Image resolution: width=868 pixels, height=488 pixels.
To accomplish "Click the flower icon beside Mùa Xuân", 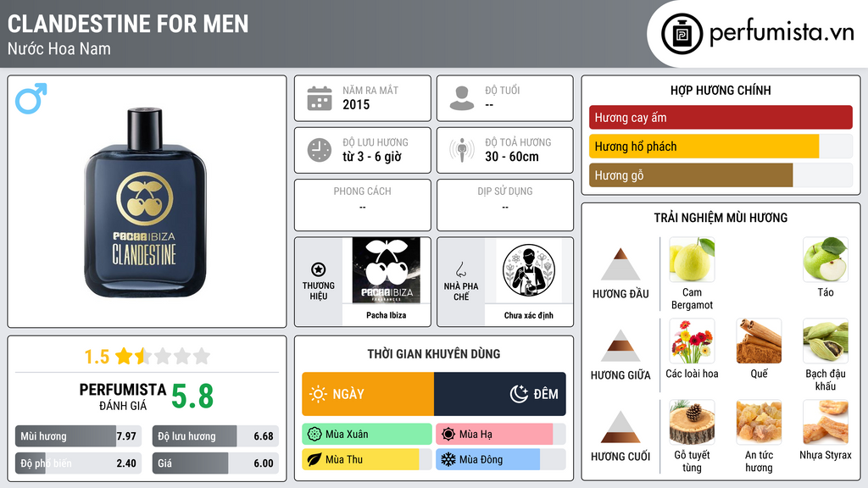I will tap(314, 435).
